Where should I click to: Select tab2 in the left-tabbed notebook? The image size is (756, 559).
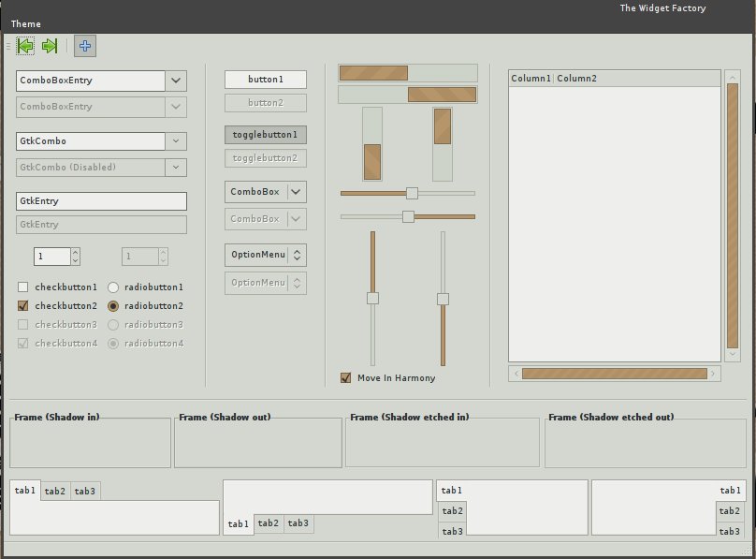(452, 511)
